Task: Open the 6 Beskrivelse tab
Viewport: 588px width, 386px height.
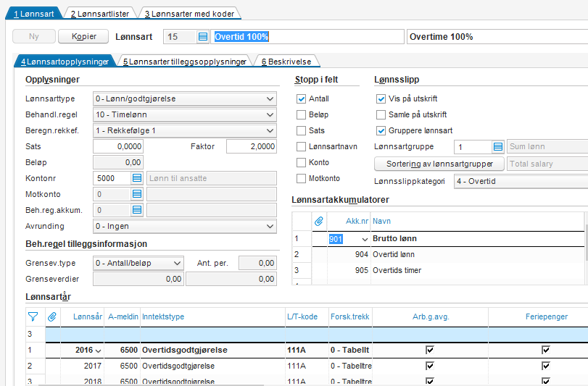Action: click(x=286, y=62)
